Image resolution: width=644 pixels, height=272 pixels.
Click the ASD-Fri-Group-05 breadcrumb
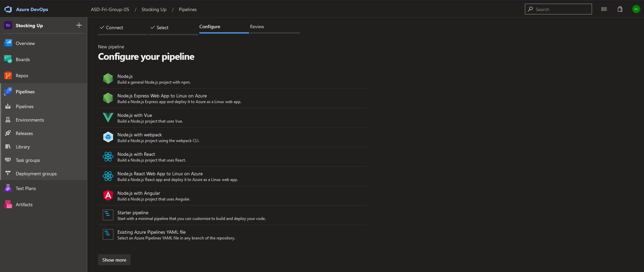tap(110, 9)
